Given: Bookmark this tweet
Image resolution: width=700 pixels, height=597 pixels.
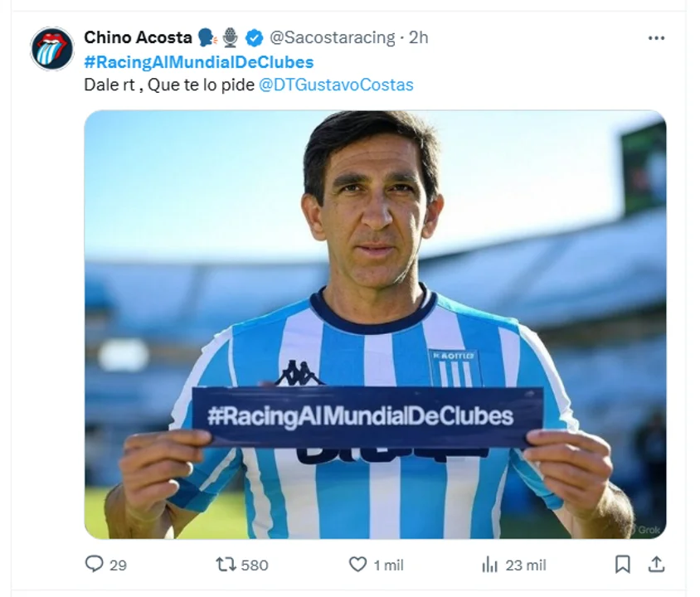Looking at the screenshot, I should tap(622, 565).
